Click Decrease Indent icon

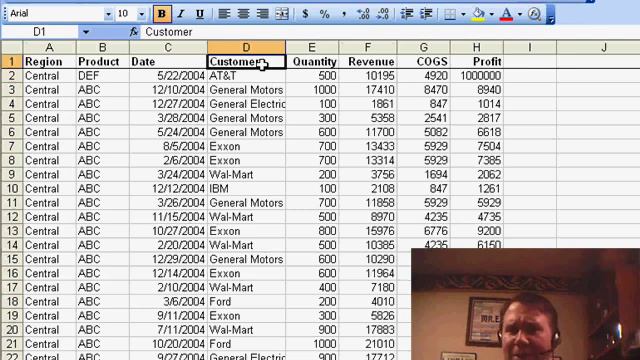tap(407, 14)
